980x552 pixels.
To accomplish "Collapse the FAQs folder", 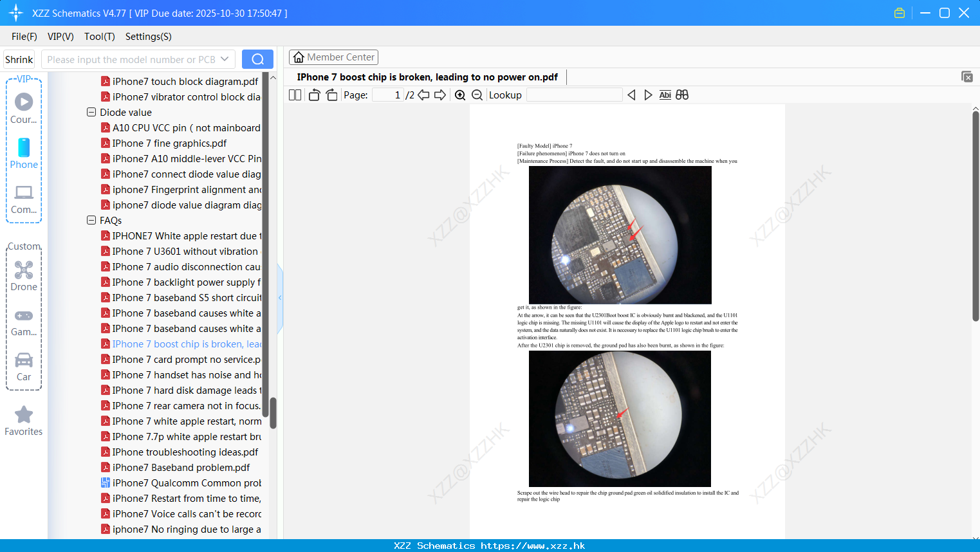I will click(x=91, y=220).
